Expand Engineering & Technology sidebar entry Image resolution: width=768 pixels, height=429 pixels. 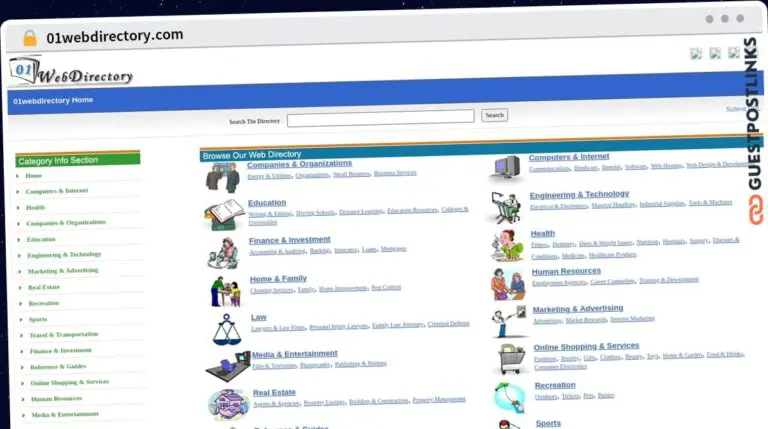[64, 254]
